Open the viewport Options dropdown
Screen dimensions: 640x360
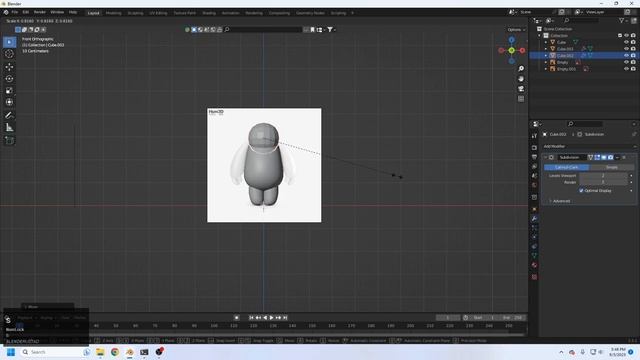point(516,30)
